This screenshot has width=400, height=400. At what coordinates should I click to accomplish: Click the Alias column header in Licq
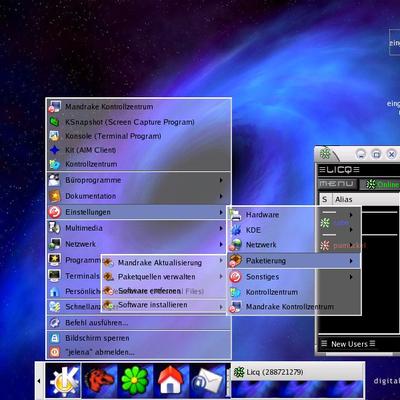tap(365, 199)
